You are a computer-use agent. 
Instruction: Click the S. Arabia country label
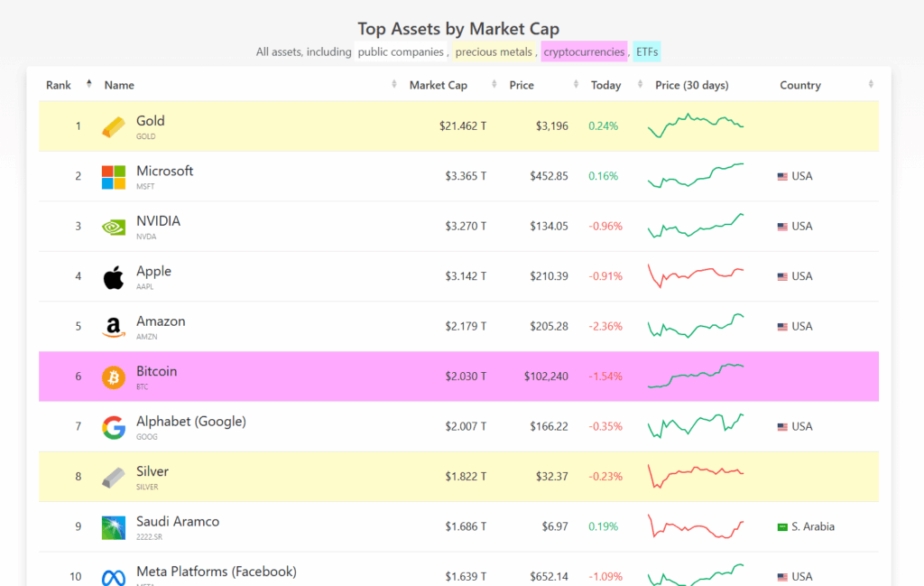[813, 527]
